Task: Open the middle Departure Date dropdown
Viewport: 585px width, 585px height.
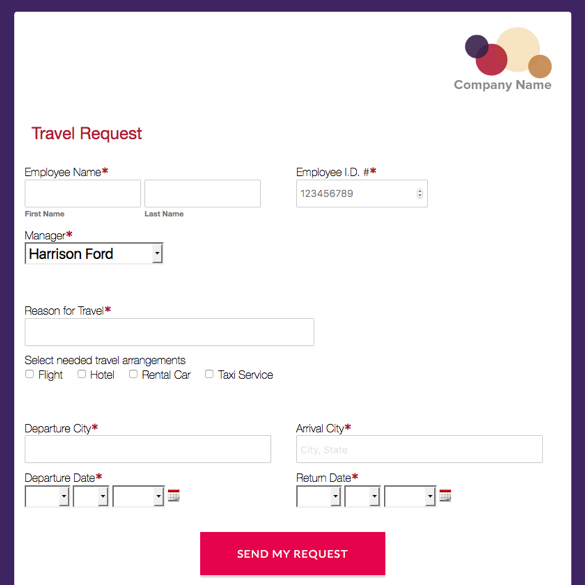Action: pos(91,496)
